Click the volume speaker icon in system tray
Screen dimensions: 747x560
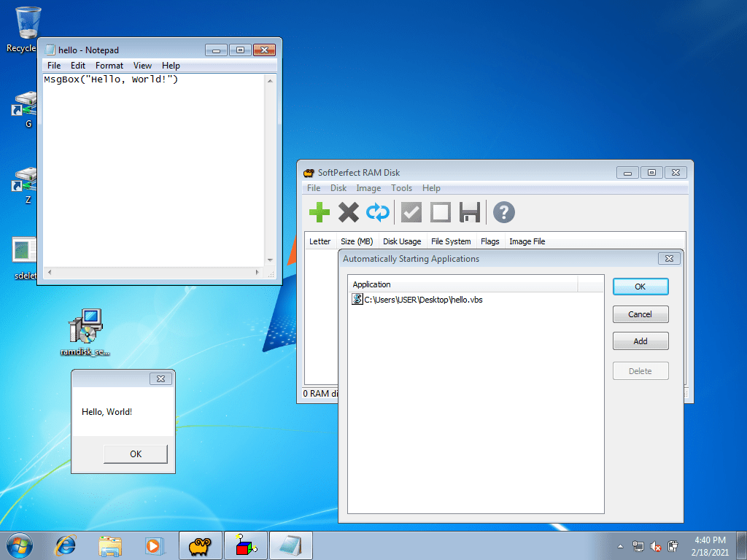coord(656,546)
